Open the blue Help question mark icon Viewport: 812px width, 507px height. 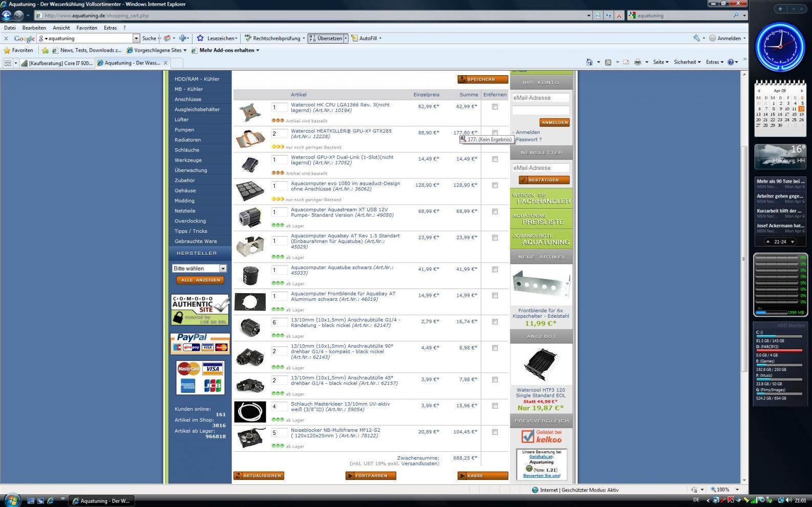click(731, 62)
